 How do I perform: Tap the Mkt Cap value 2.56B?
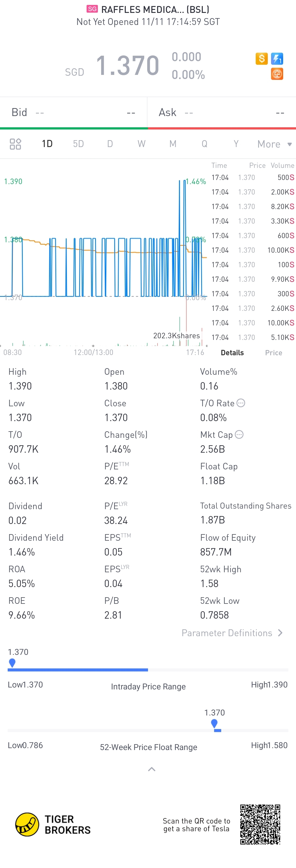pos(212,449)
